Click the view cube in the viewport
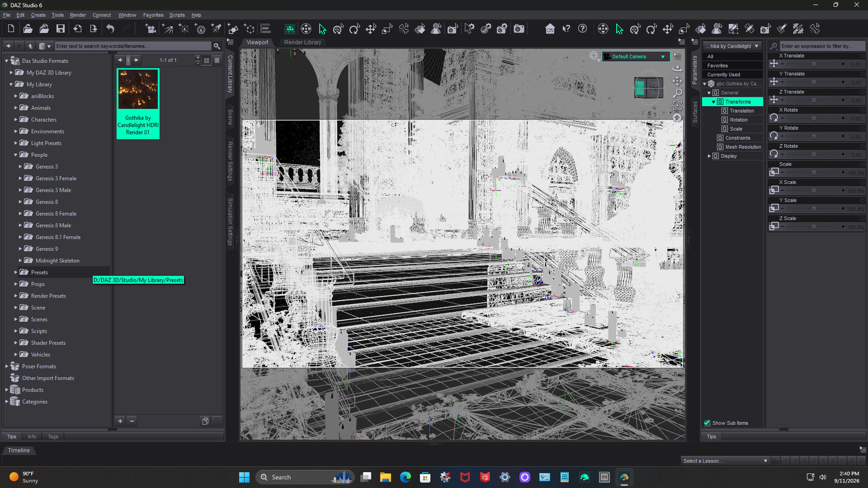Viewport: 868px width, 488px height. tap(648, 88)
